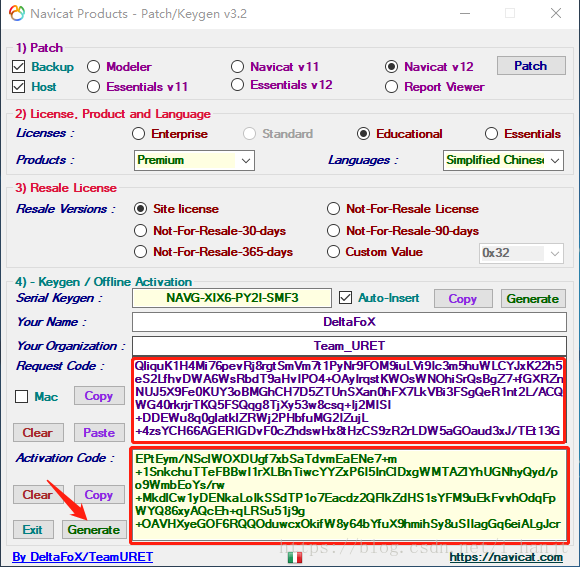Image resolution: width=580 pixels, height=567 pixels.
Task: Click the Your Name input field
Action: [349, 322]
